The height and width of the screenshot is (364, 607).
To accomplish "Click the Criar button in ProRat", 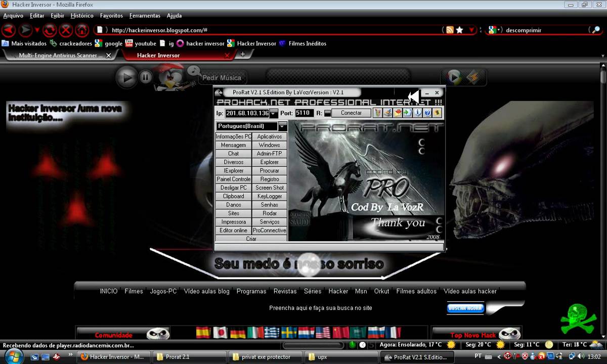I will (251, 239).
